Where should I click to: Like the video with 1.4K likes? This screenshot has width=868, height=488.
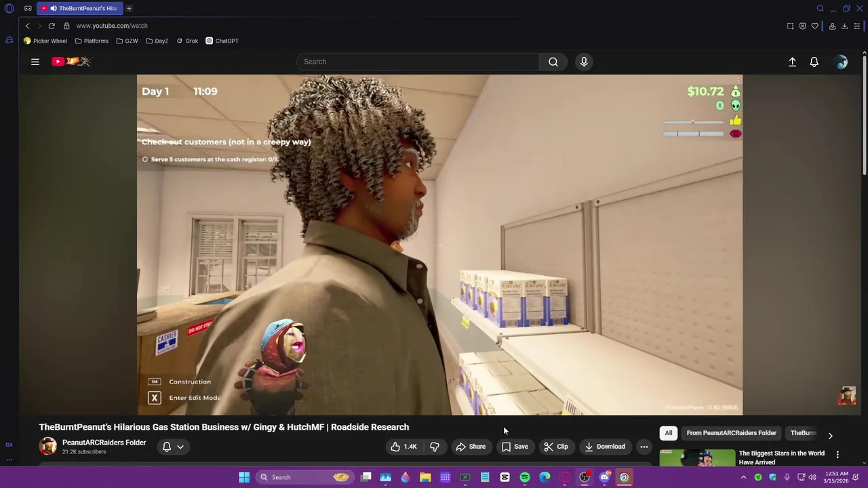[x=403, y=447]
